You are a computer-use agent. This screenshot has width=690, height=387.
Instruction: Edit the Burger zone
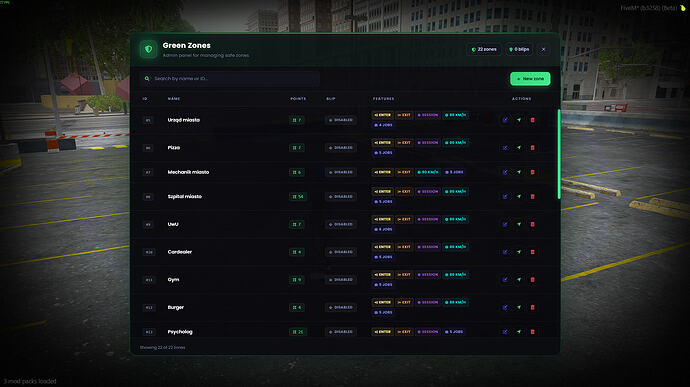(x=505, y=307)
